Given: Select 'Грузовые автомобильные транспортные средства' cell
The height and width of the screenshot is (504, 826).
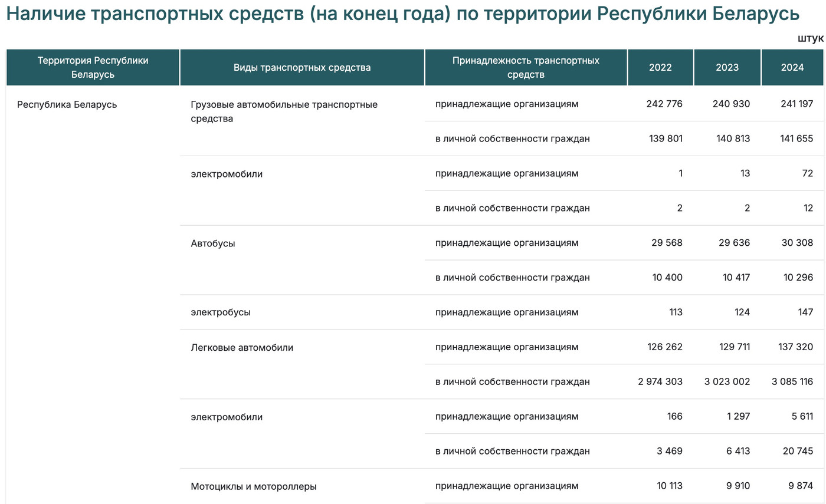Looking at the screenshot, I should click(x=284, y=111).
